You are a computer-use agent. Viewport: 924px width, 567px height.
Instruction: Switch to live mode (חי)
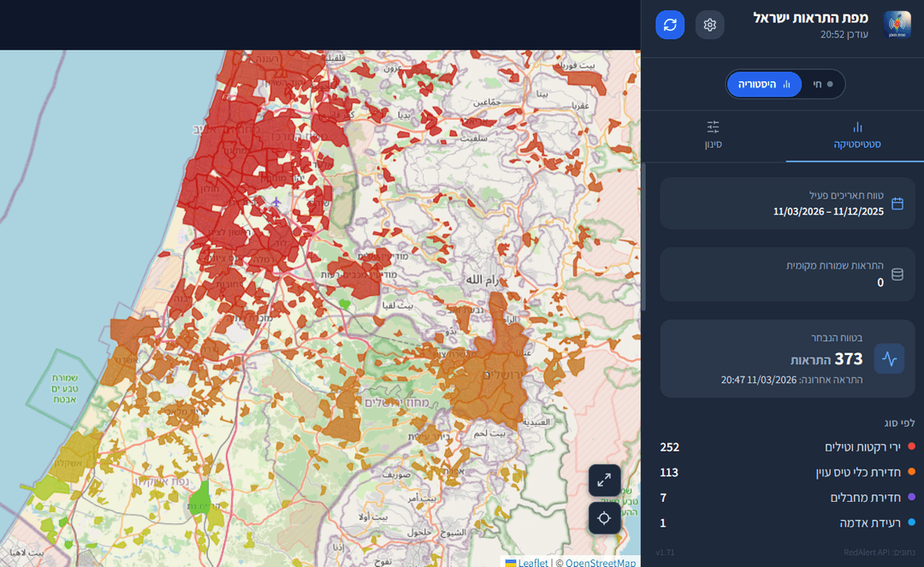point(822,84)
